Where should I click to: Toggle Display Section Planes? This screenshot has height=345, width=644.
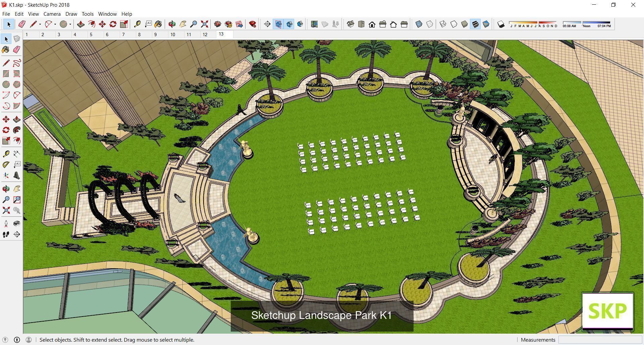(x=278, y=24)
